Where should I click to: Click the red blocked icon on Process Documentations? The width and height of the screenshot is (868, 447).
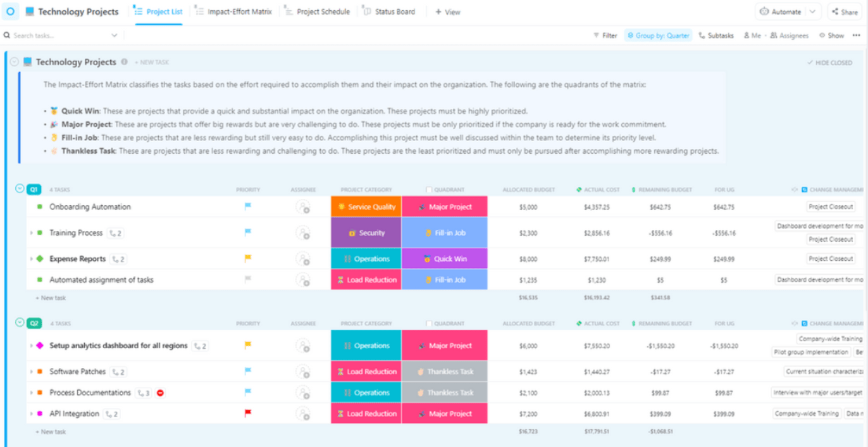click(160, 393)
